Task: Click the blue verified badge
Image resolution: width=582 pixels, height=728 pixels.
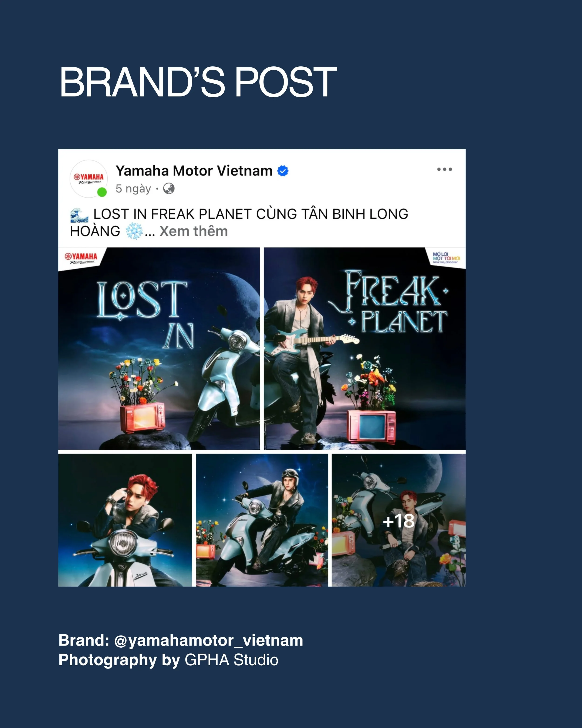Action: 283,171
